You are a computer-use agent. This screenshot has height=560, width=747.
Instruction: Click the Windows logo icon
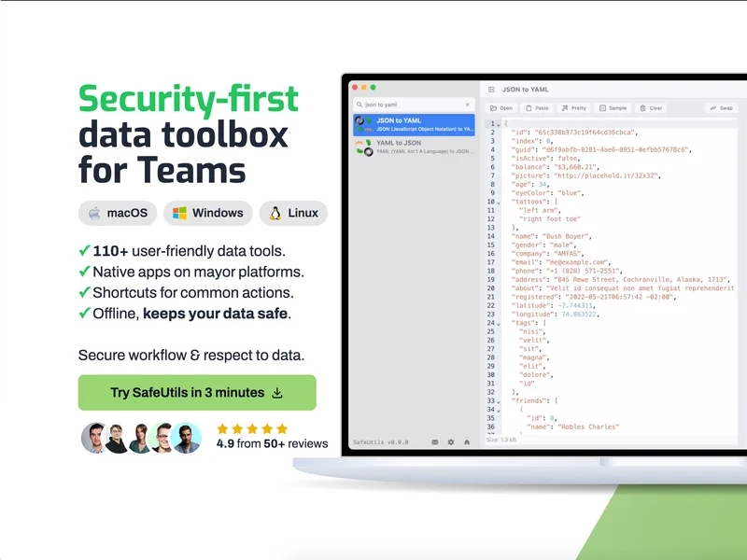click(179, 213)
